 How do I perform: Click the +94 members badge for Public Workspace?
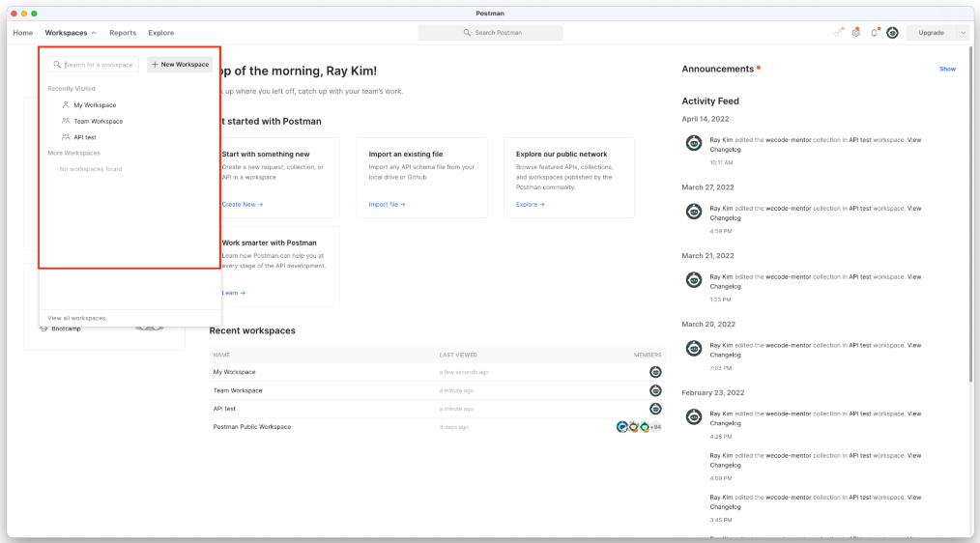pos(655,427)
